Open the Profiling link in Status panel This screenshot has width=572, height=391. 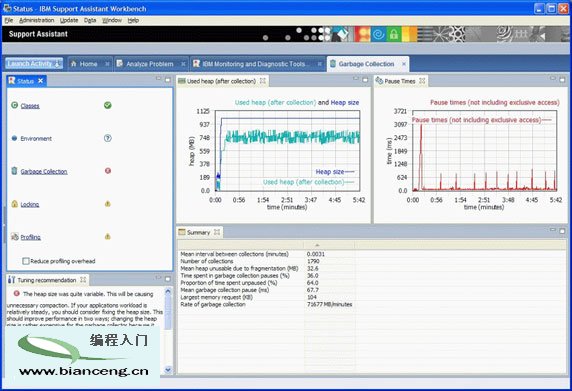(30, 237)
